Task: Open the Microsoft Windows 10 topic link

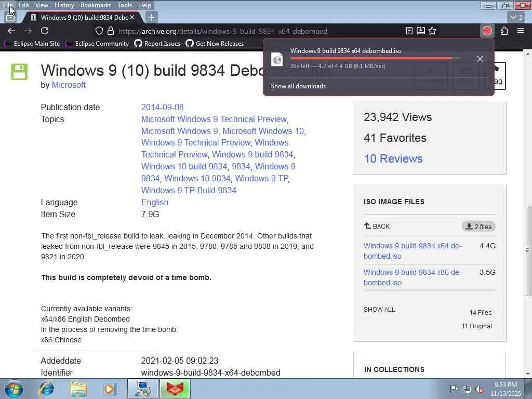Action: [x=263, y=131]
